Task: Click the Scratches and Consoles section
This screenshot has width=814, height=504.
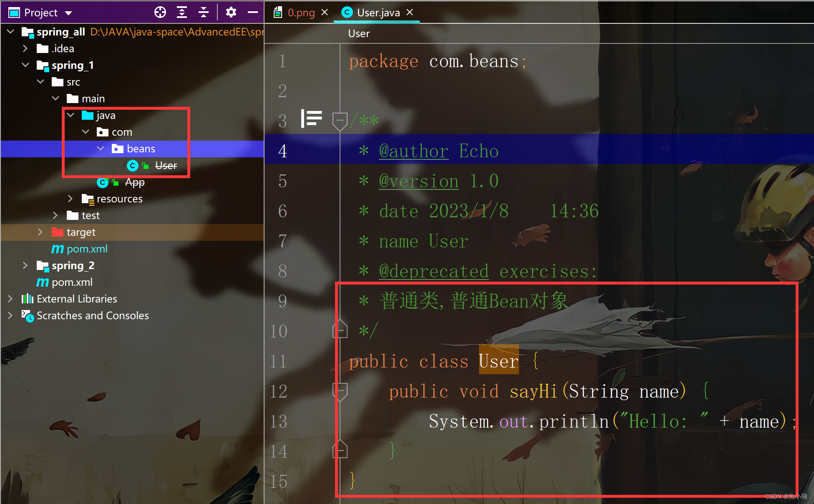Action: tap(91, 316)
